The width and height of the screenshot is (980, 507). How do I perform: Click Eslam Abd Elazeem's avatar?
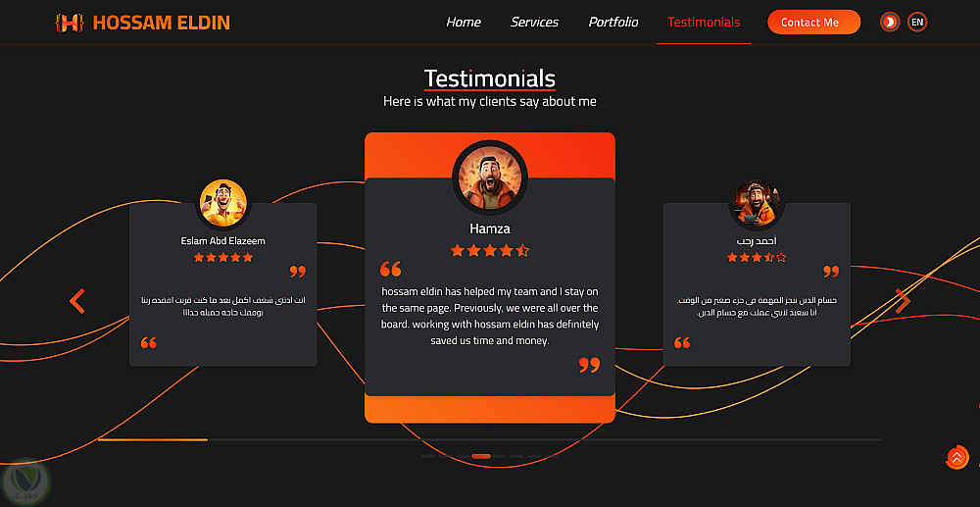pyautogui.click(x=223, y=203)
